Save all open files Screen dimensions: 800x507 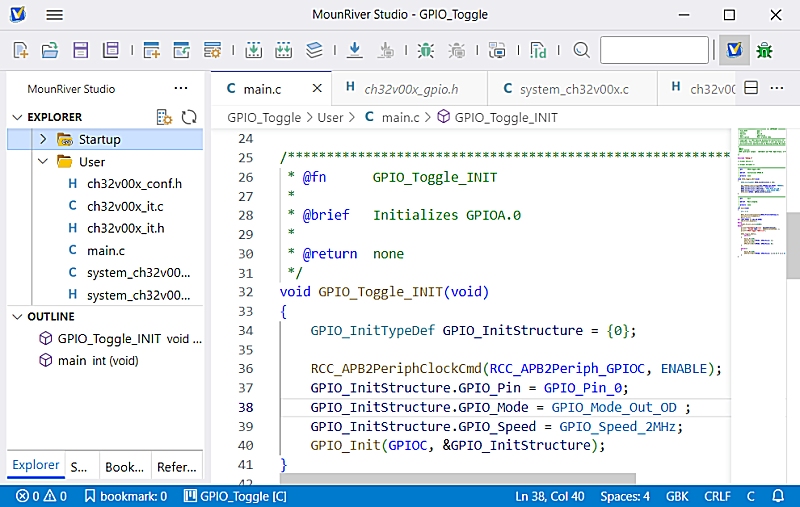110,50
